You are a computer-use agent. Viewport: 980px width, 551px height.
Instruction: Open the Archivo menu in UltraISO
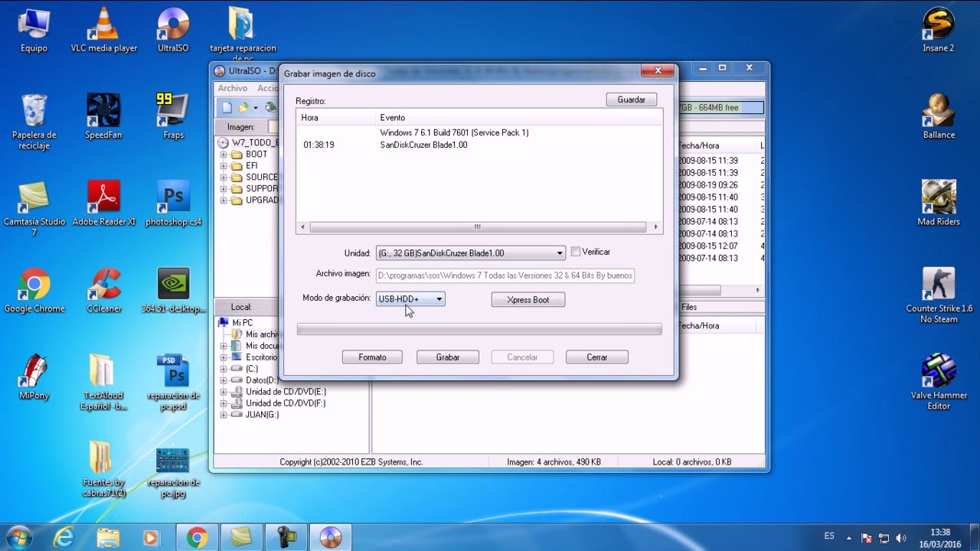pyautogui.click(x=233, y=88)
